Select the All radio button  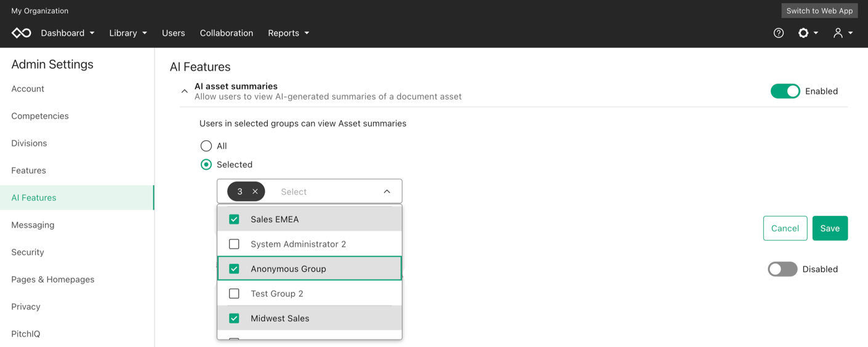[206, 146]
